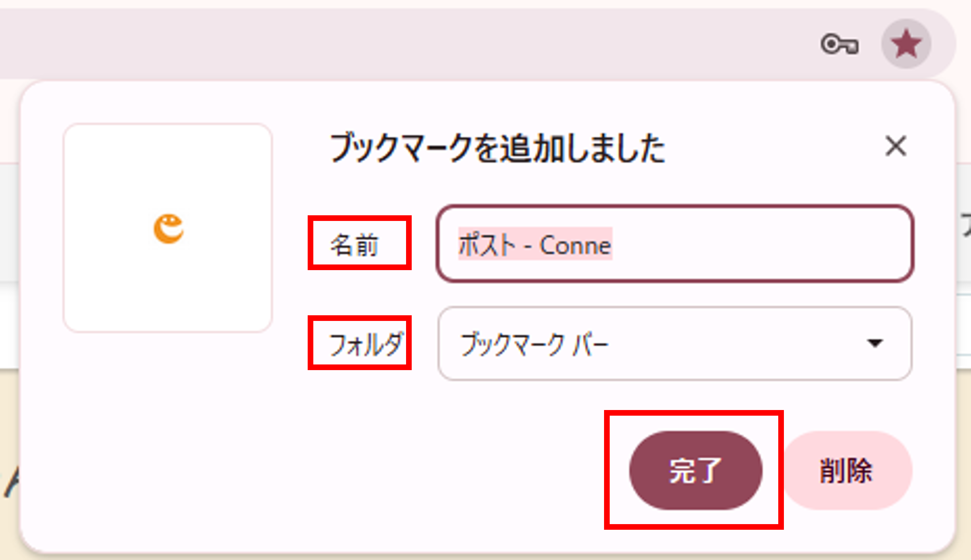Viewport: 971px width, 560px height.
Task: Click the password key icon in address bar
Action: tap(840, 44)
